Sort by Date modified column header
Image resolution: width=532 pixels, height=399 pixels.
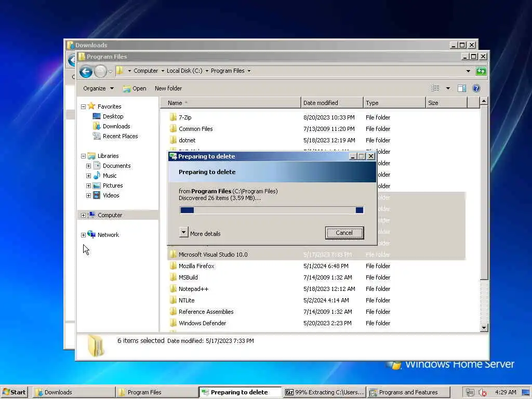[332, 103]
